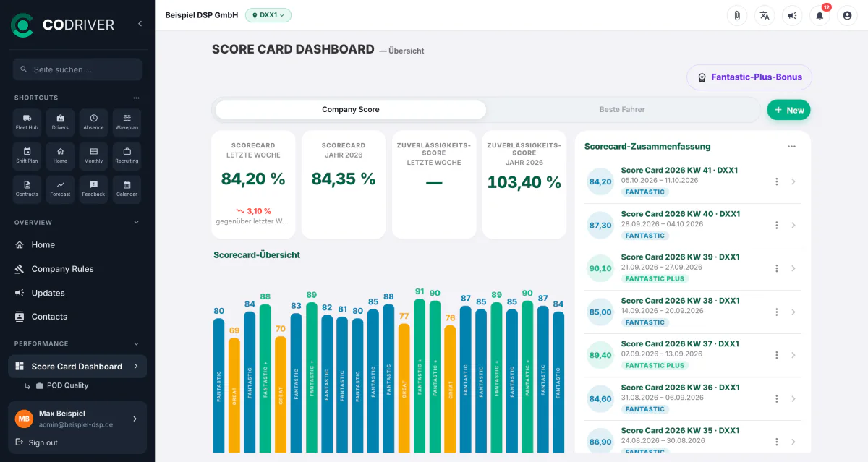The height and width of the screenshot is (462, 868).
Task: Open the Home shortcut tile
Action: click(x=60, y=155)
